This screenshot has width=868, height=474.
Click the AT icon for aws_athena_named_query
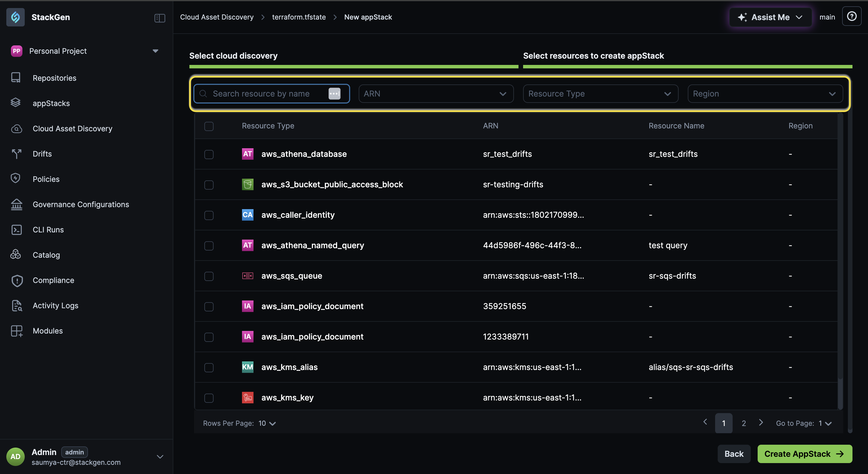click(248, 245)
